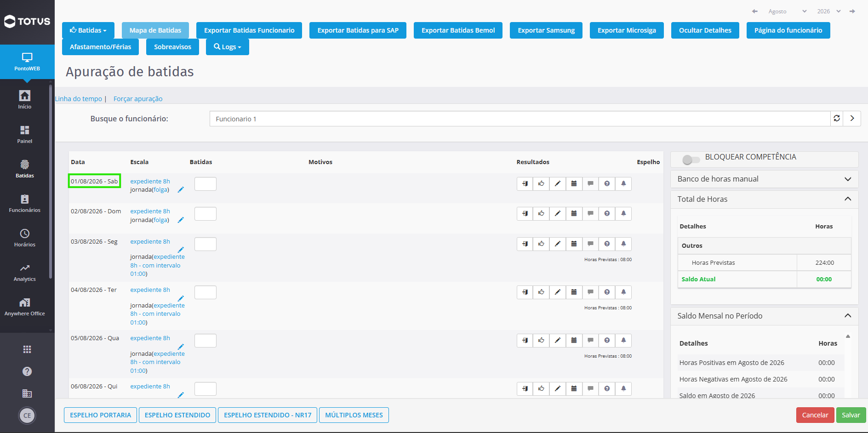868x433 pixels.
Task: Click question mark icon for 03/08/2026 row
Action: [x=607, y=244]
